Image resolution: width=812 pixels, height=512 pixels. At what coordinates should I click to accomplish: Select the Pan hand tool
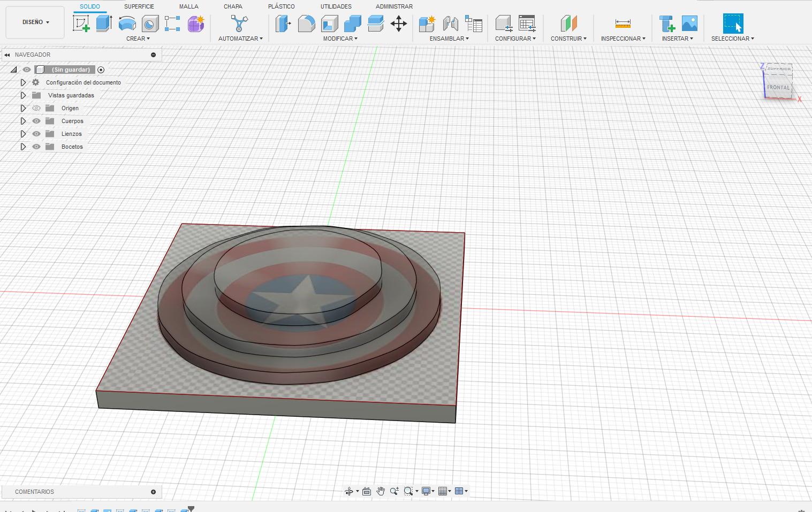click(381, 491)
